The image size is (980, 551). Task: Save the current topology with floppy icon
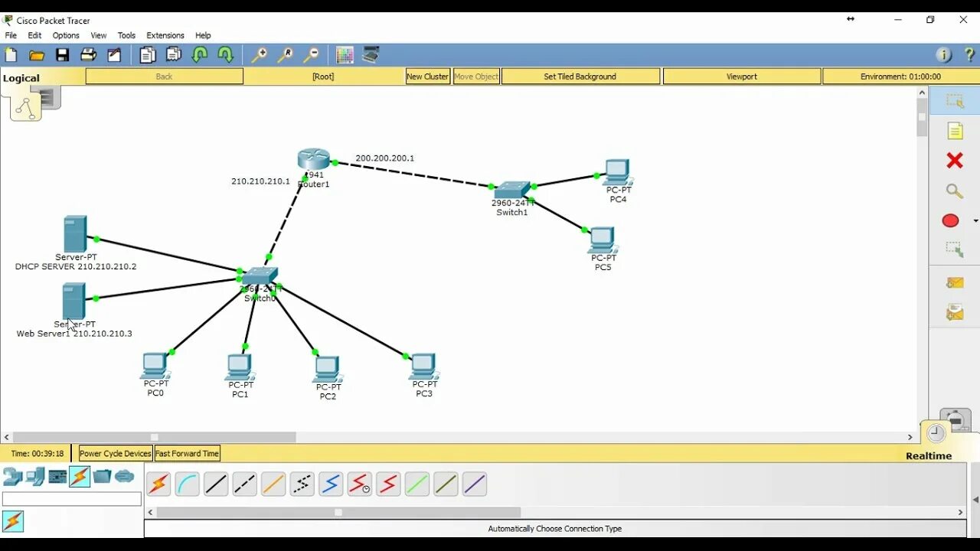(x=63, y=55)
